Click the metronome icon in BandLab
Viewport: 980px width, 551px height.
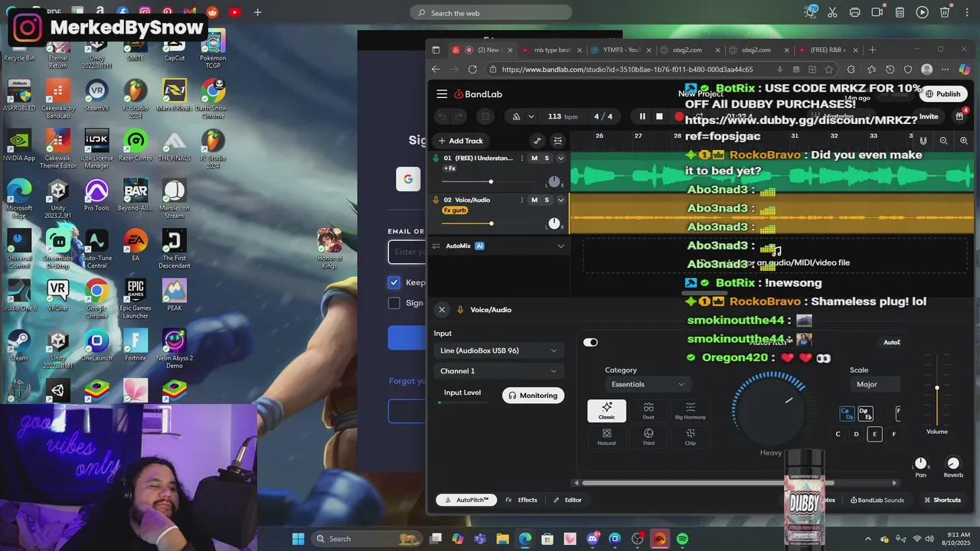tap(516, 116)
